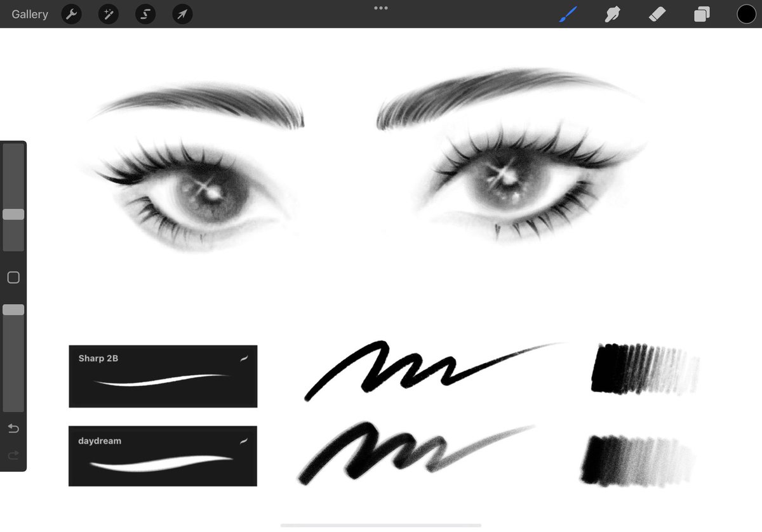The image size is (762, 532).
Task: Redo the last action
Action: coord(13,455)
